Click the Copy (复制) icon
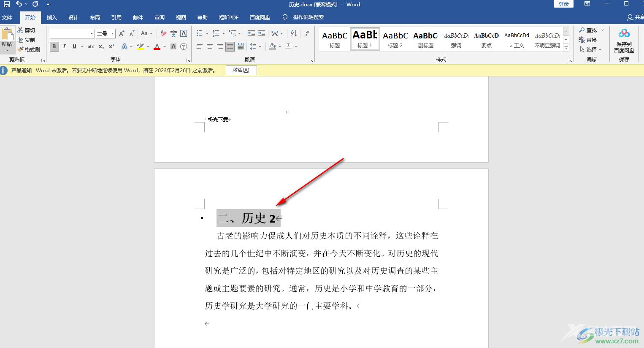This screenshot has width=644, height=348. [20, 40]
